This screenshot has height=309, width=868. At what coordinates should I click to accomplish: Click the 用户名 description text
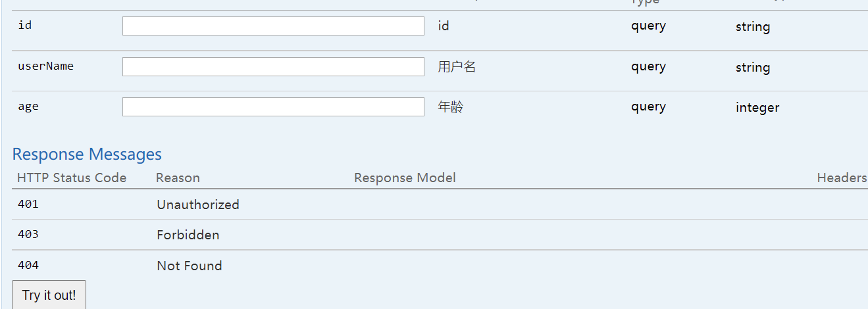point(457,66)
